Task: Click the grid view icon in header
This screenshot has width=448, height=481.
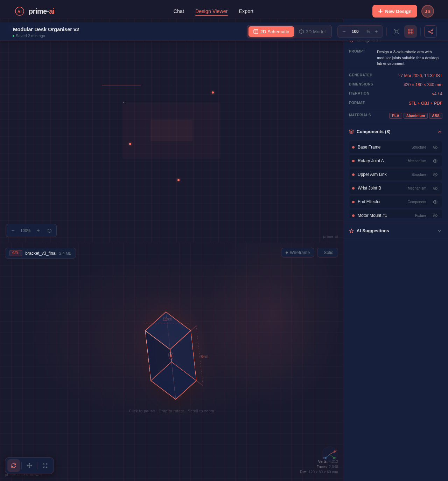Action: tap(410, 32)
